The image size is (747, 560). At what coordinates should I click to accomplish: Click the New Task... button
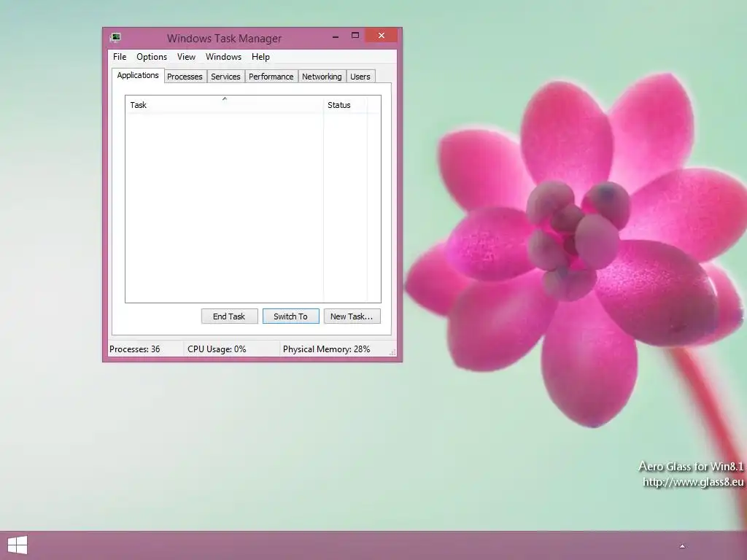point(352,316)
